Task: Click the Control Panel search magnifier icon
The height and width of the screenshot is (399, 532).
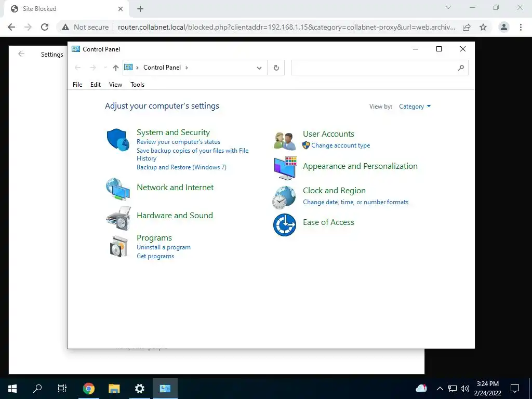Action: (x=461, y=68)
